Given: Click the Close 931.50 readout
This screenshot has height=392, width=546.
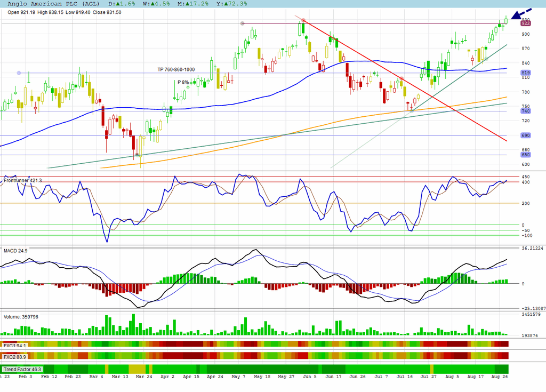Looking at the screenshot, I should (x=107, y=12).
